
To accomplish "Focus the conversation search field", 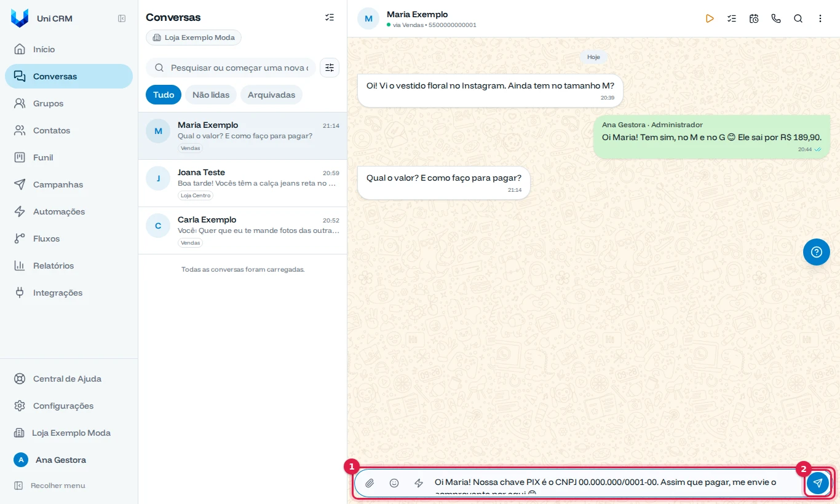I will coord(231,68).
